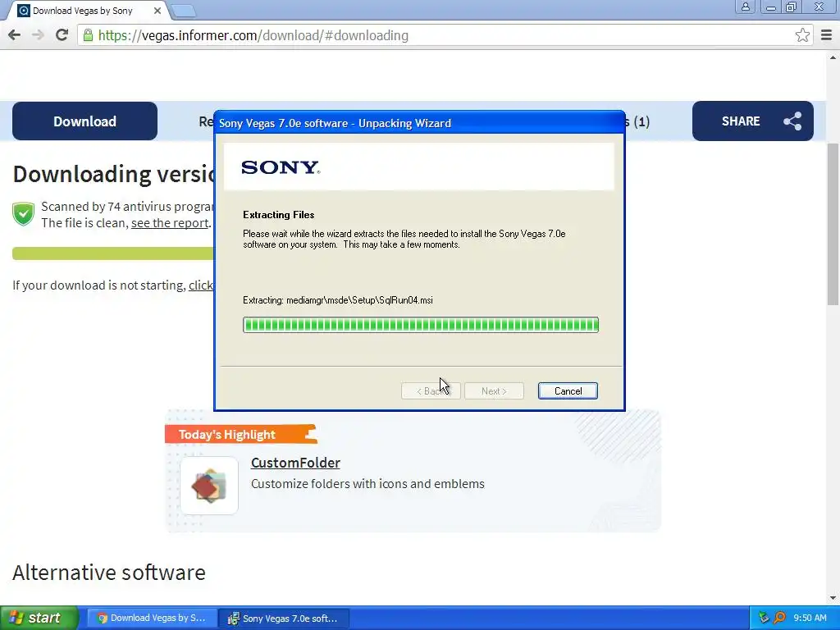
Task: Switch to Chrome taskbar button
Action: pyautogui.click(x=152, y=619)
